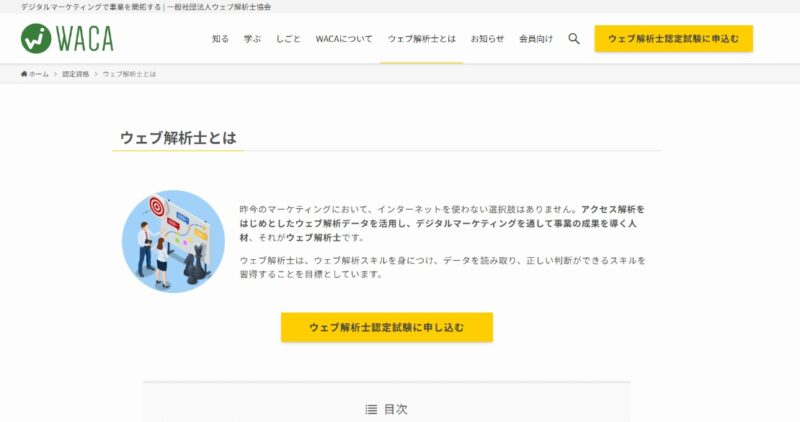Viewport: 800px width, 422px height.
Task: Open the 学ぶ menu item
Action: tap(252, 39)
